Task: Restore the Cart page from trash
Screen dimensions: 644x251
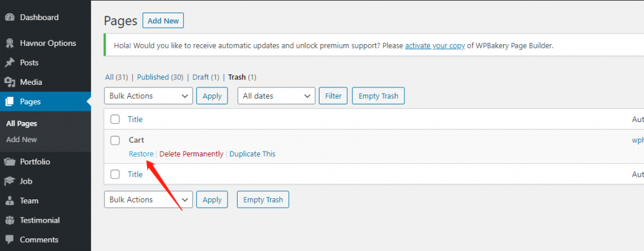Action: point(142,154)
